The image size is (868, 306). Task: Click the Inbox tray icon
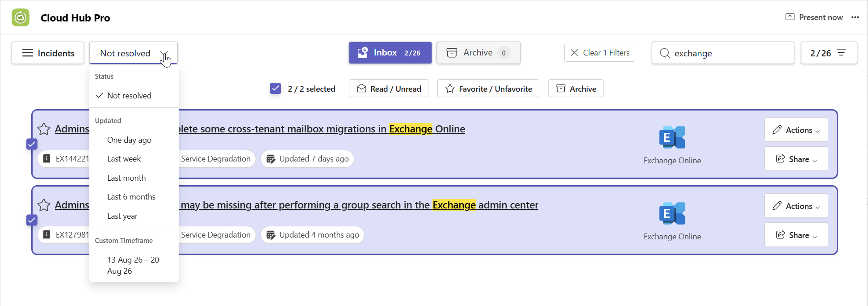point(363,52)
